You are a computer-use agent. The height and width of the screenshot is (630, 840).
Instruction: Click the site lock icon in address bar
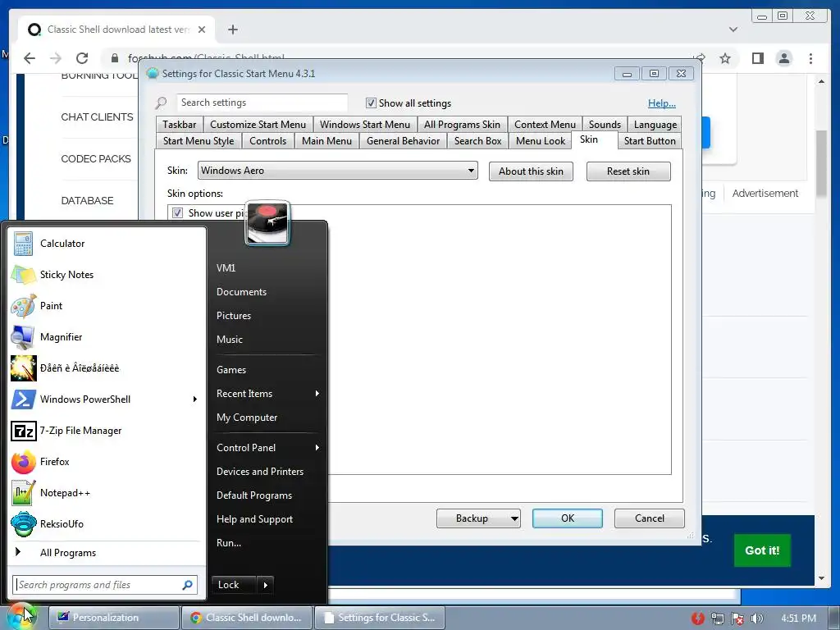click(115, 58)
